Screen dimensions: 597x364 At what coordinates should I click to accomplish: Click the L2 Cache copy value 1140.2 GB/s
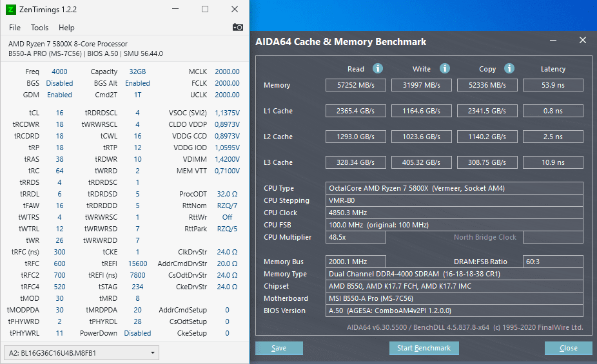click(x=487, y=137)
